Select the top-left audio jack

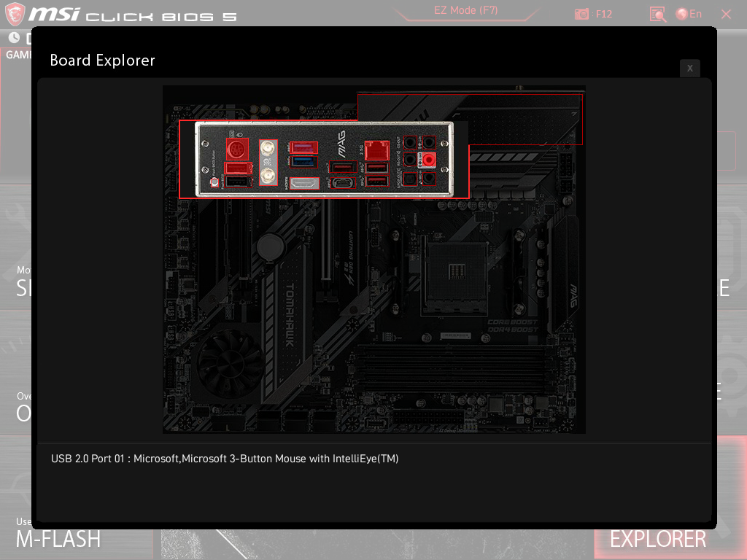[410, 142]
